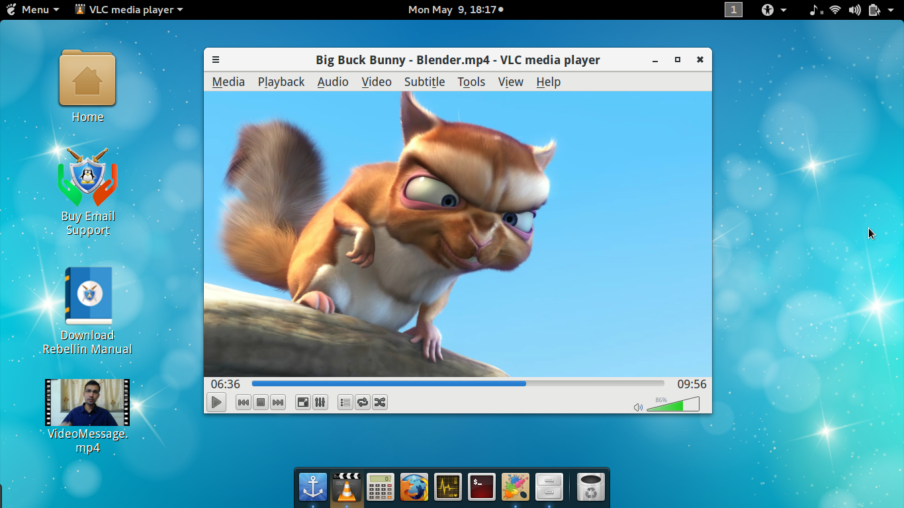Open the Media menu

(x=228, y=82)
